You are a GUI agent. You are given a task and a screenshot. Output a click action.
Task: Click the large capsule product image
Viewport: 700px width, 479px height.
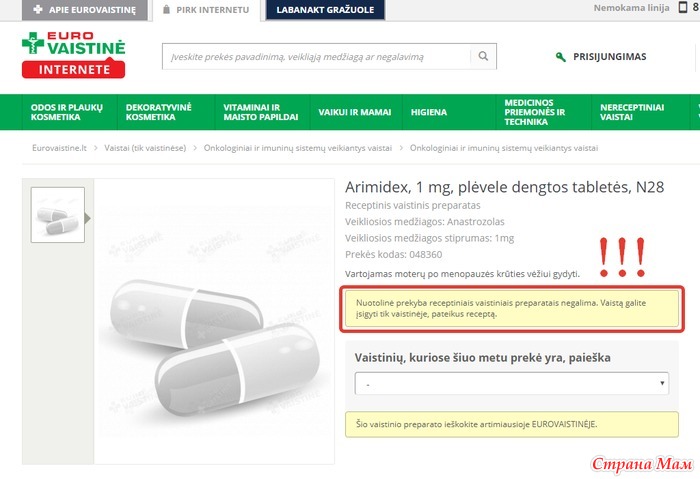pyautogui.click(x=214, y=321)
